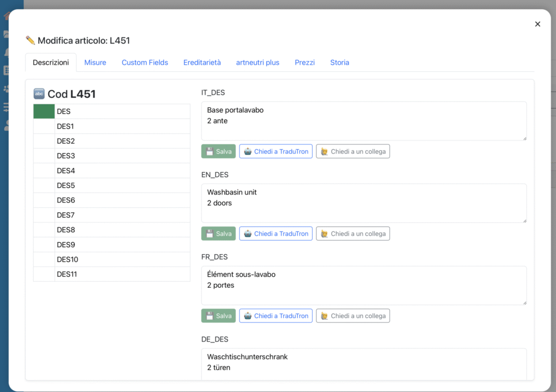Click the green cell beside DES
This screenshot has width=556, height=392.
pyautogui.click(x=44, y=111)
